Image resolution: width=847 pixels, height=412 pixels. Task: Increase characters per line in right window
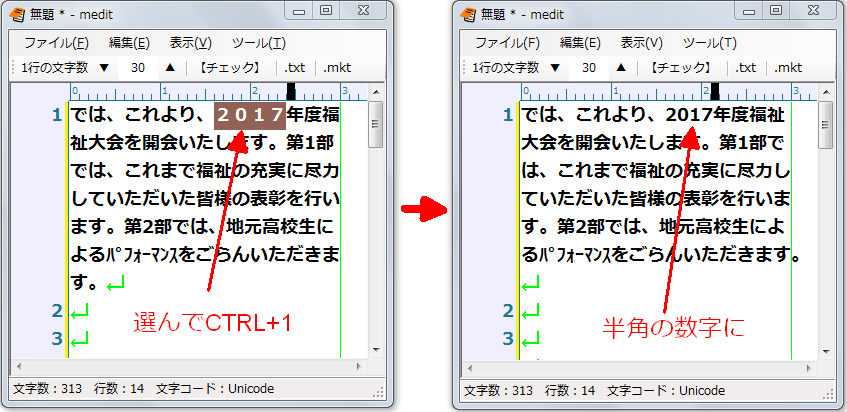coord(621,68)
